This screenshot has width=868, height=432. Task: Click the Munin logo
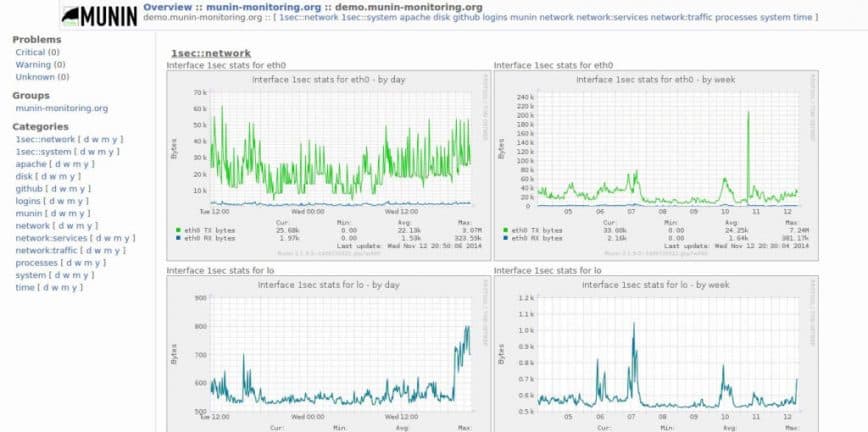coord(96,15)
